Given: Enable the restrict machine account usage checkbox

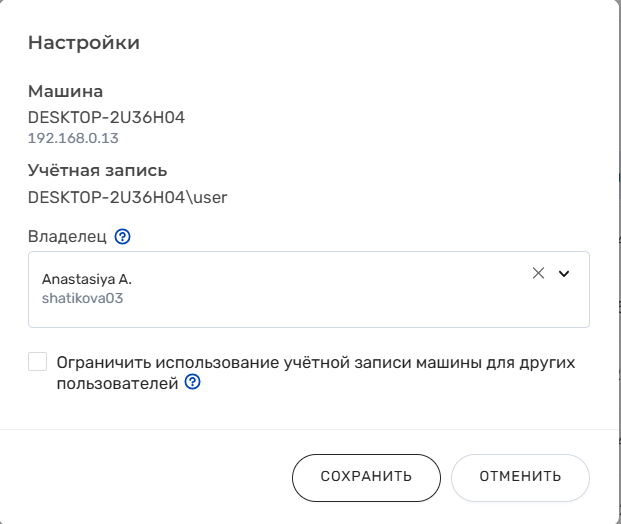Looking at the screenshot, I should click(x=38, y=362).
